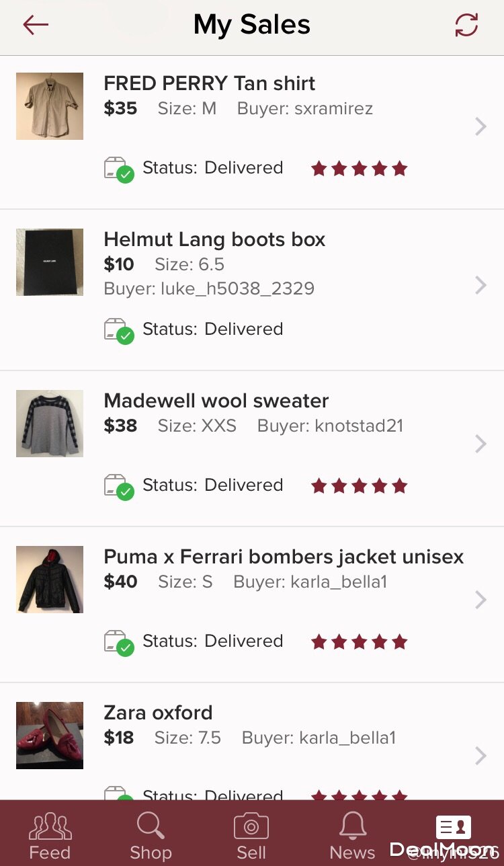Open the Shop magnifier icon
This screenshot has width=504, height=866.
(151, 826)
